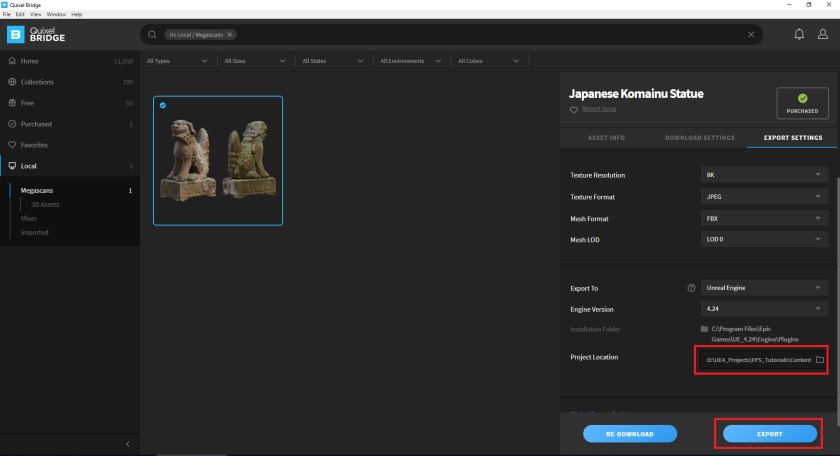840x456 pixels.
Task: Click the folder icon in Project Location field
Action: pos(819,359)
